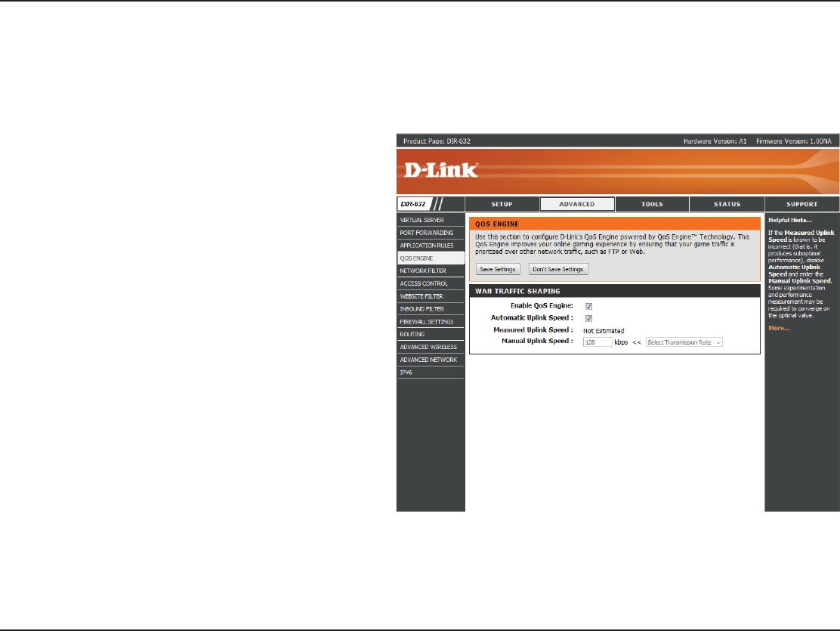Screen dimensions: 840x631
Task: Go to Access Control page
Action: pos(431,283)
